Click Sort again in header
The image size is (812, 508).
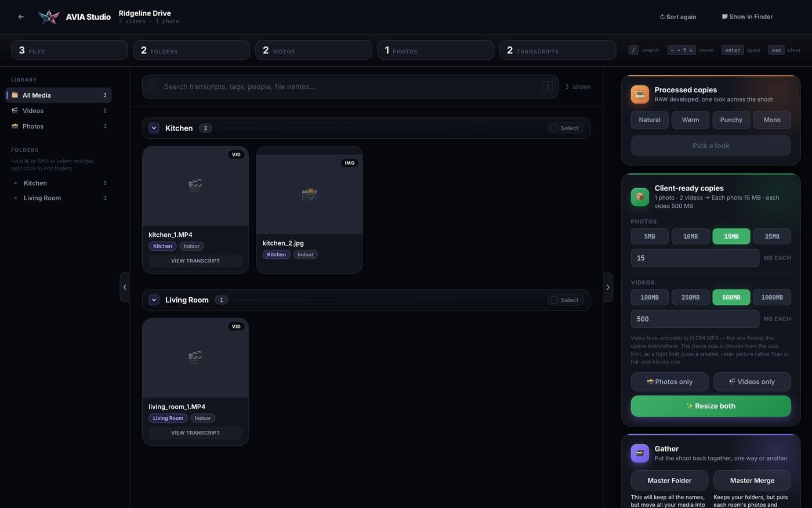click(677, 17)
